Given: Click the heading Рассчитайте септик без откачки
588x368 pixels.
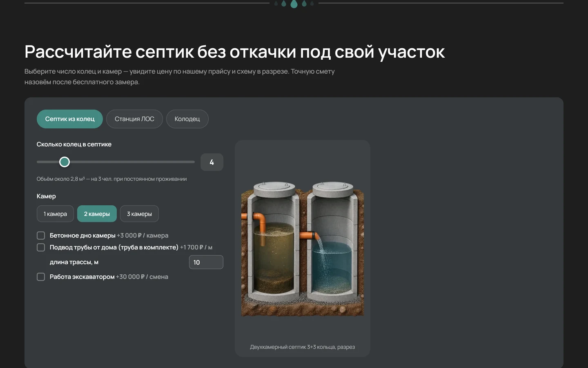Looking at the screenshot, I should (235, 52).
